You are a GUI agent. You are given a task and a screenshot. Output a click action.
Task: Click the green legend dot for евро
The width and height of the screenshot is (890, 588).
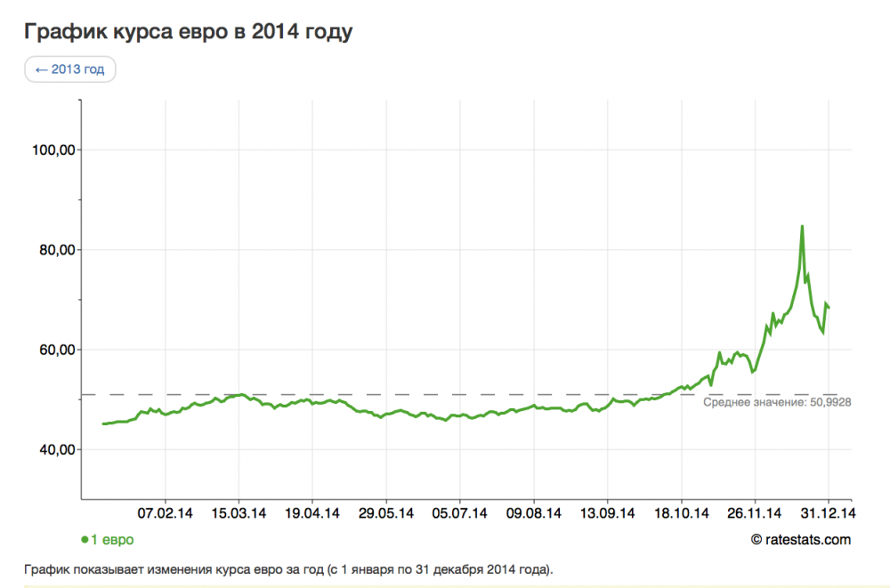coord(85,540)
